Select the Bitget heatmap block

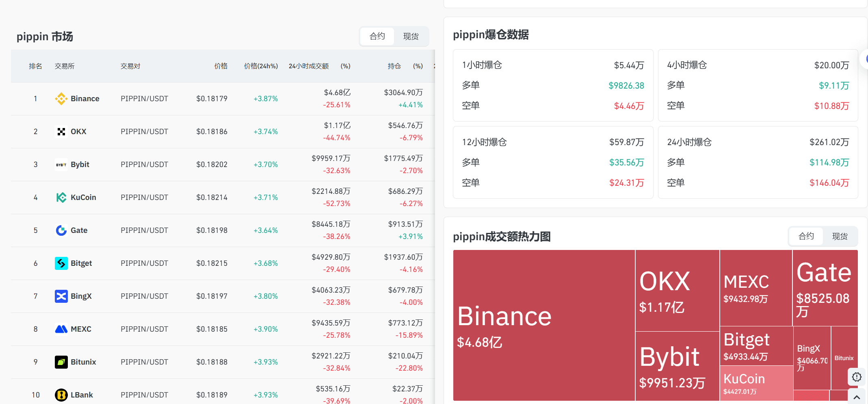coord(757,346)
